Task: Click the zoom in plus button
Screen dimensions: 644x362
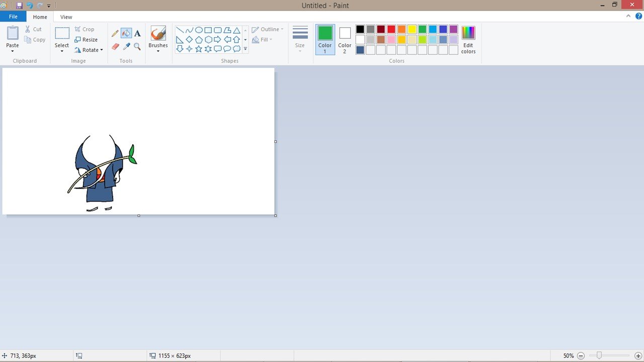Action: tap(638, 355)
